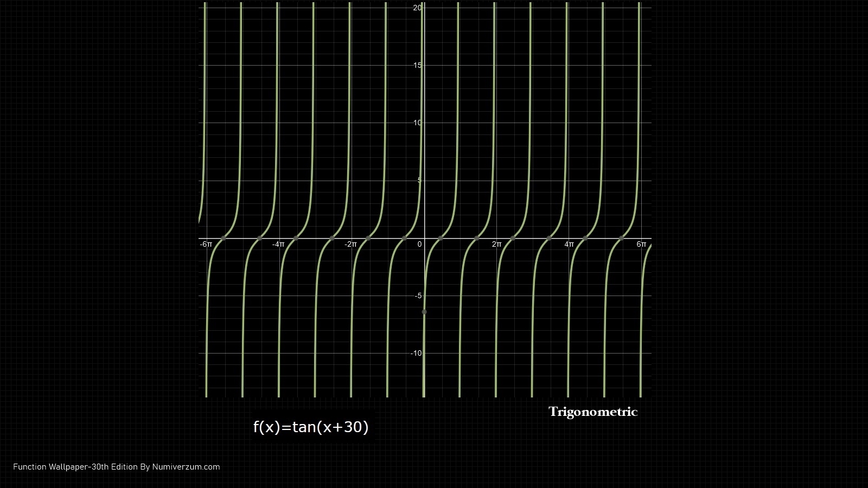Click the 20 label on the y-axis

pos(417,8)
